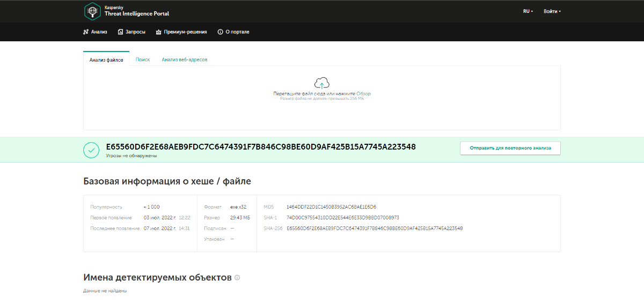Screen dimensions: 644x302
Task: Switch to the Поиск tab
Action: (x=143, y=60)
